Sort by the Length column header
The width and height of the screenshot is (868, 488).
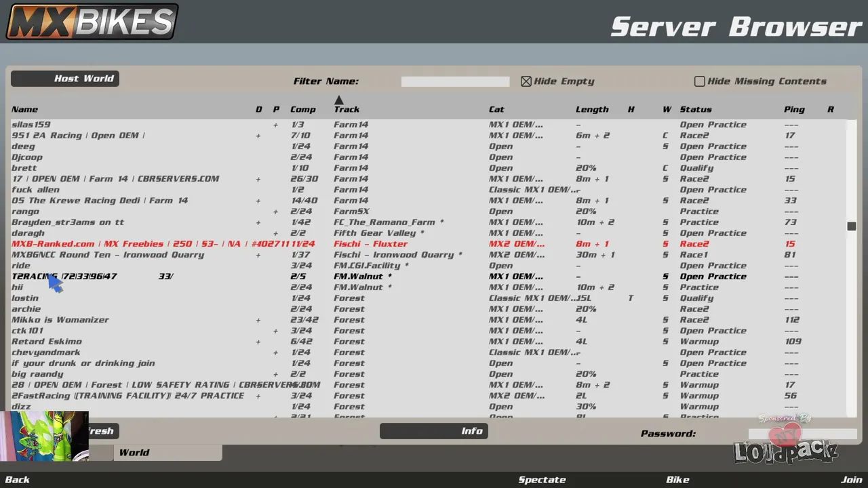click(592, 109)
